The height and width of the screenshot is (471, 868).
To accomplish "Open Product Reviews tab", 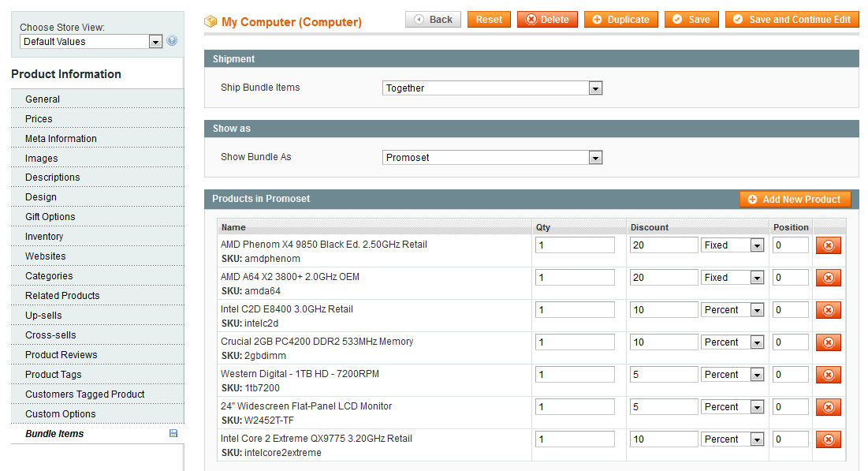I will (x=98, y=355).
